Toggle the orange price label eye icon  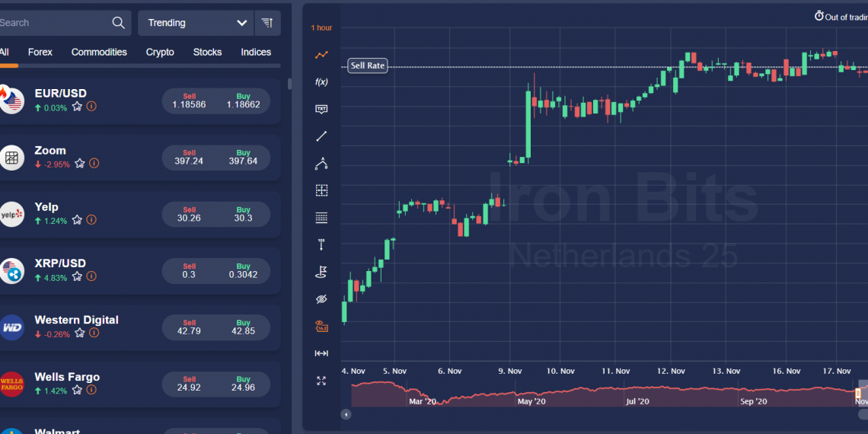pos(321,327)
